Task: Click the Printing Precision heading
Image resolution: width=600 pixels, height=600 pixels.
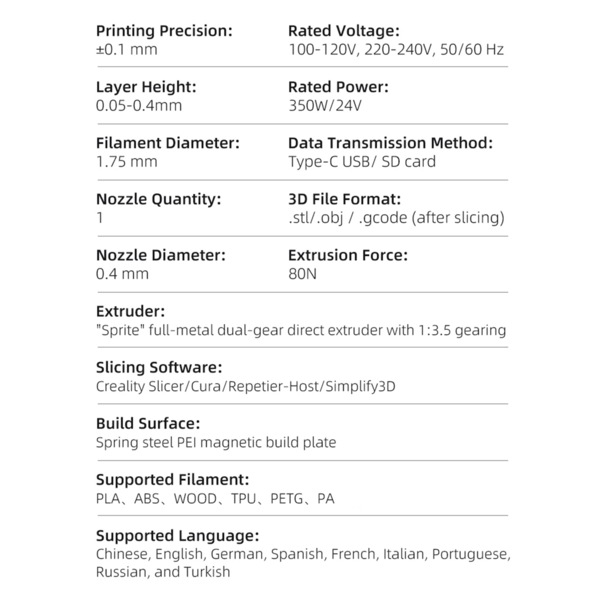Action: pos(164,31)
